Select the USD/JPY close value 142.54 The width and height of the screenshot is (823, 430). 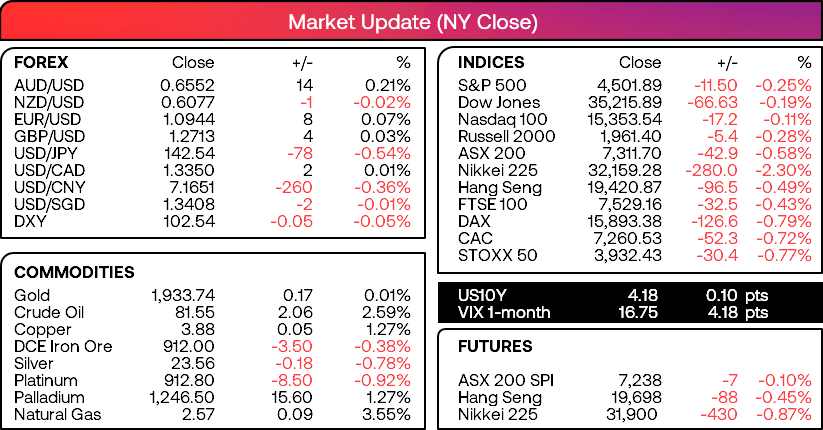click(188, 153)
